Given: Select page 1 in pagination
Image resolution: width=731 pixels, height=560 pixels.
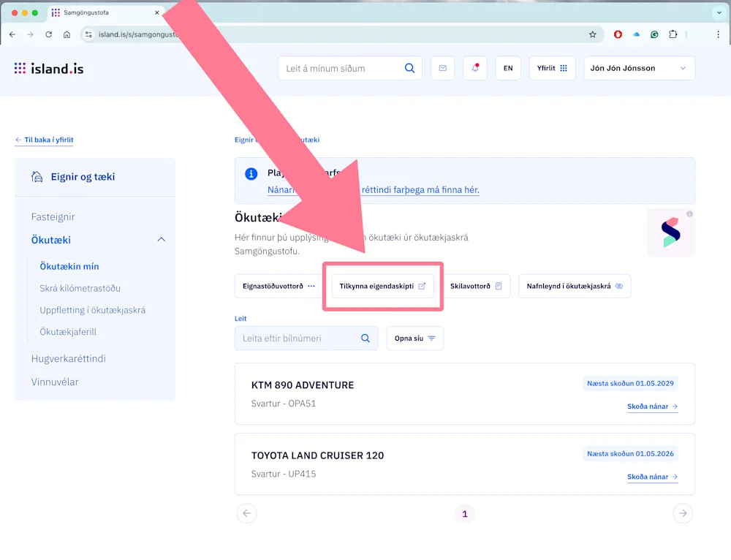Looking at the screenshot, I should pos(465,514).
